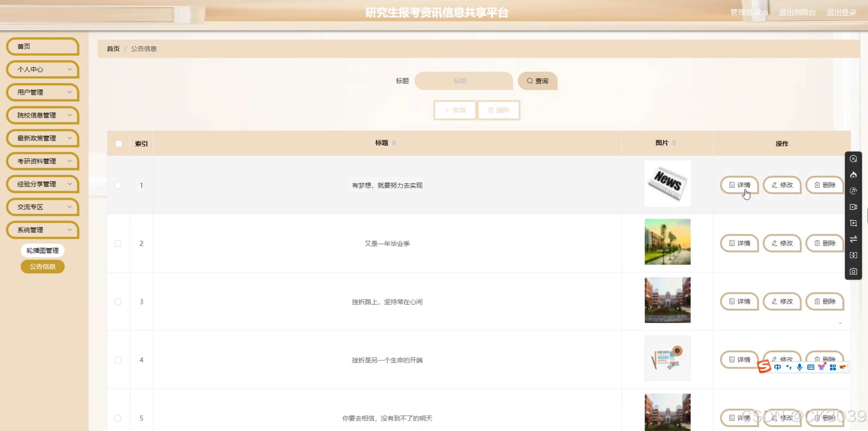Tick the checkbox for row 2
This screenshot has width=868, height=431.
(118, 243)
